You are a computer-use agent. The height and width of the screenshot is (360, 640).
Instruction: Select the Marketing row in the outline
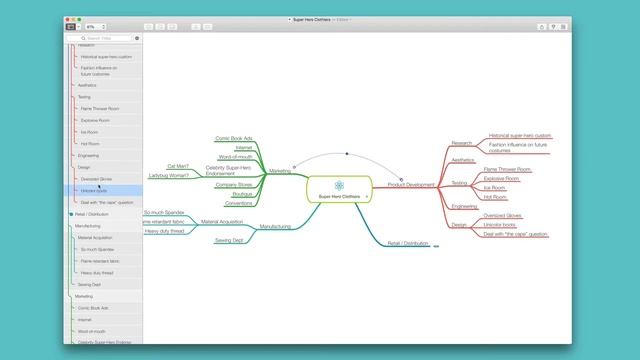tap(104, 296)
